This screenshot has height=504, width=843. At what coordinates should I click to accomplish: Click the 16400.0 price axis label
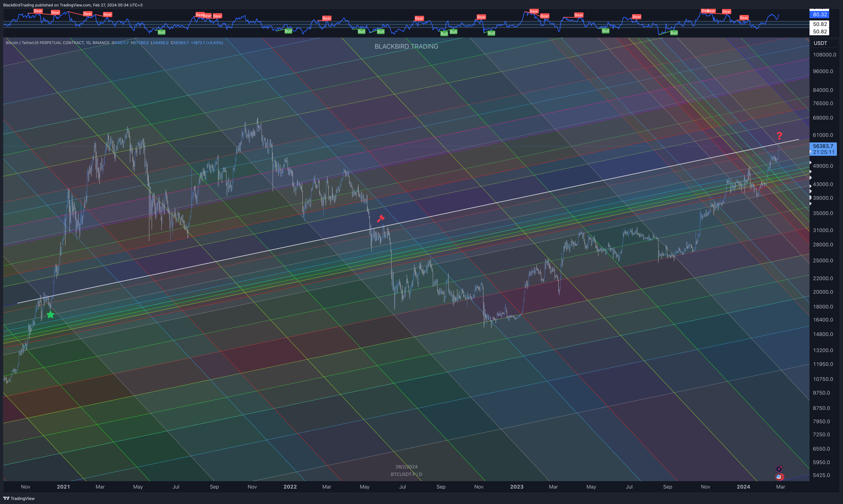[x=823, y=320]
